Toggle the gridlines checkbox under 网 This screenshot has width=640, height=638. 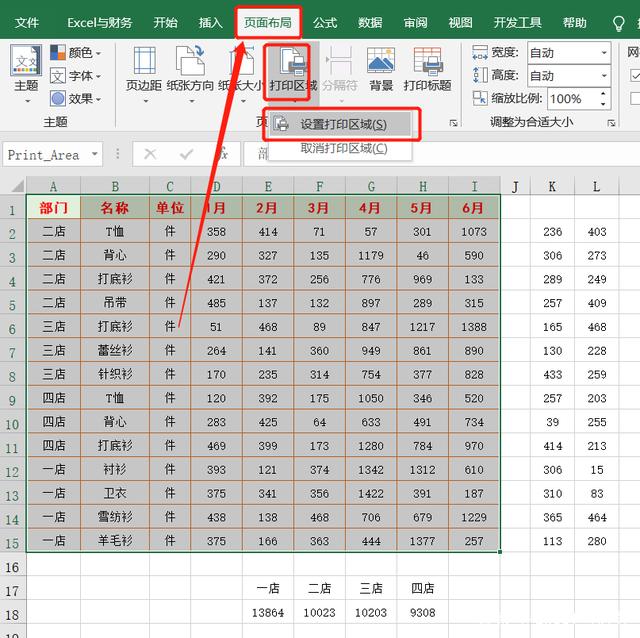(634, 75)
